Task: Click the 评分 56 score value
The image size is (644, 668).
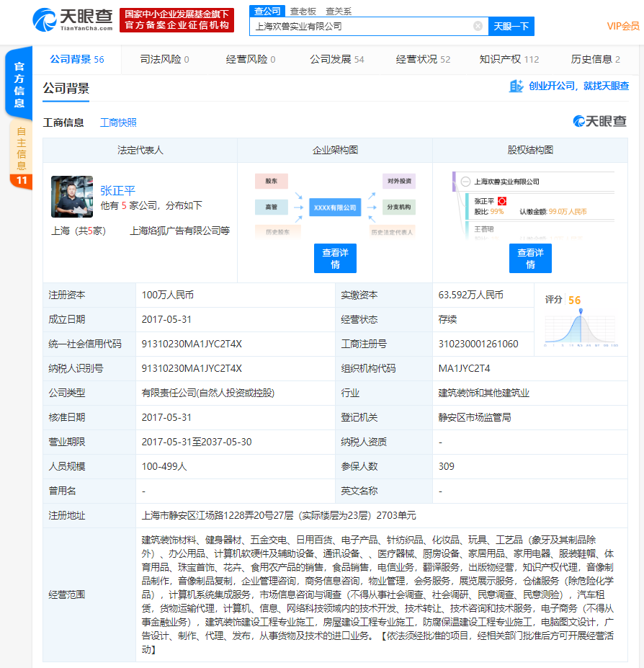Action: tap(575, 300)
